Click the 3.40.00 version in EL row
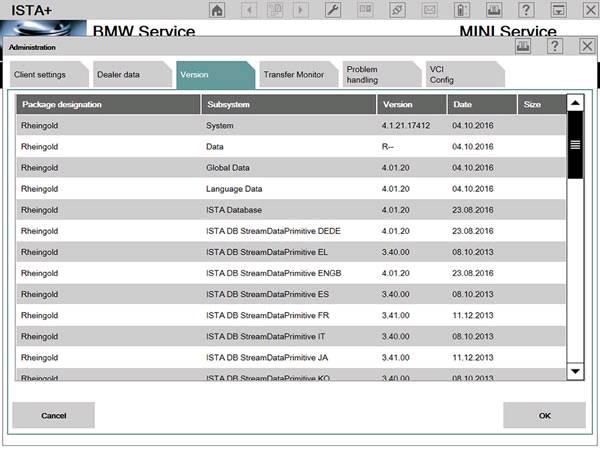The image size is (600, 450). [395, 252]
